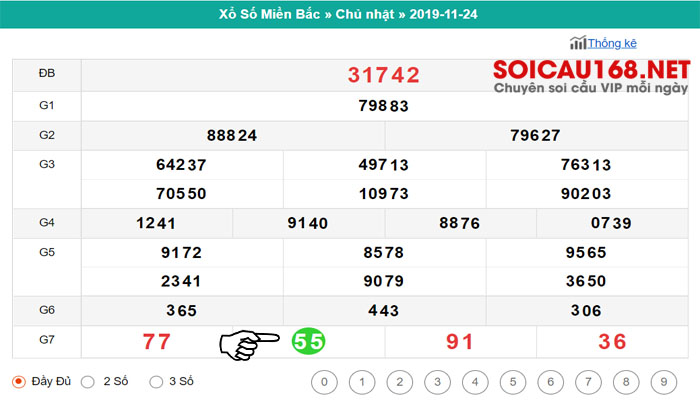Click the Thống kê bar chart icon
The width and height of the screenshot is (700, 400).
tap(578, 43)
